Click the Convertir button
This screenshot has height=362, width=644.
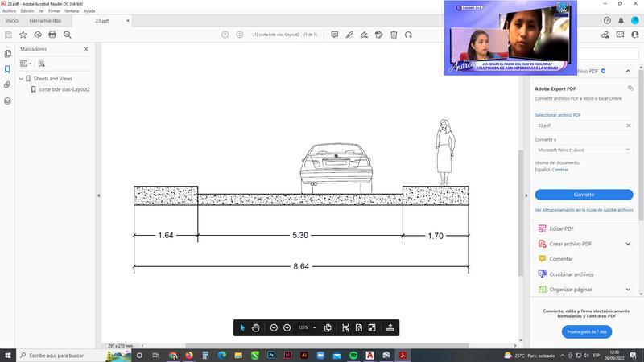coord(584,195)
